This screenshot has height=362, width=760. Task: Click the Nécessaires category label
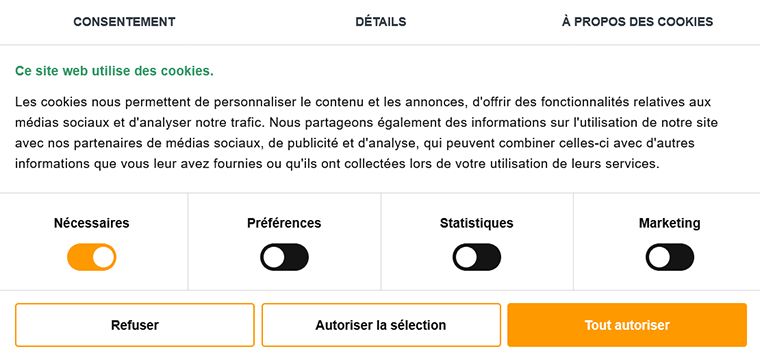click(92, 223)
